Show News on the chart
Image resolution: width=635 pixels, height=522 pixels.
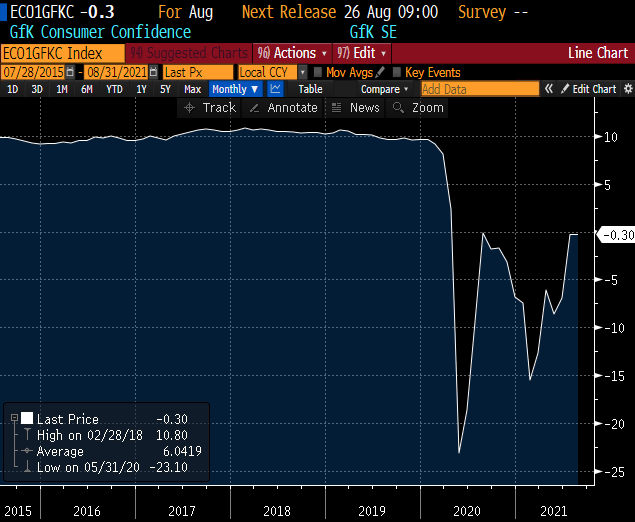coord(355,107)
